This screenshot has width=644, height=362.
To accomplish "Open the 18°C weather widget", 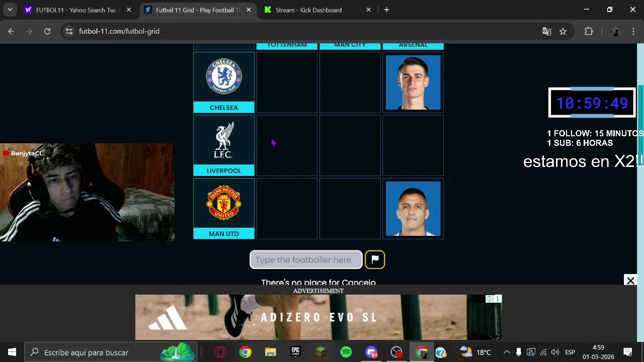I will point(475,352).
